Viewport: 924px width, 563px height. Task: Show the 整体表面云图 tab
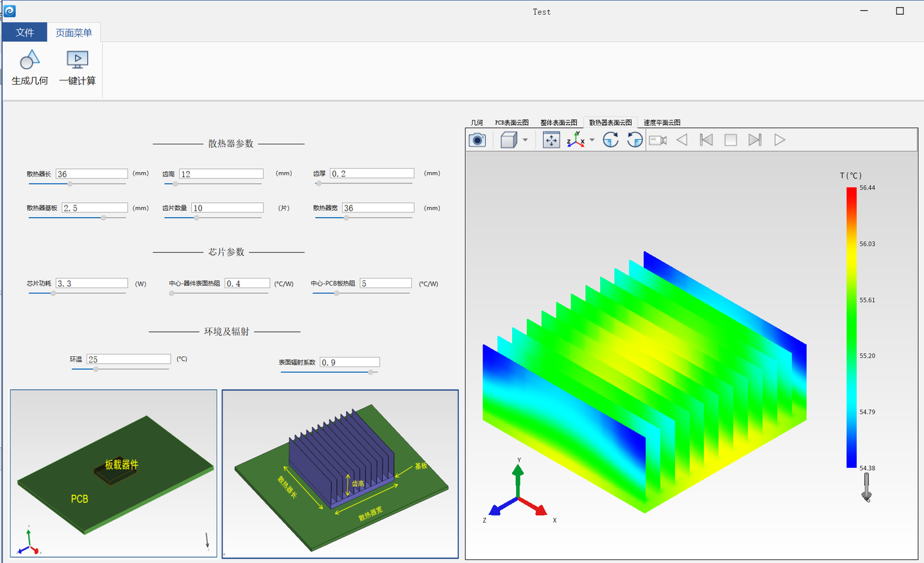pyautogui.click(x=558, y=123)
